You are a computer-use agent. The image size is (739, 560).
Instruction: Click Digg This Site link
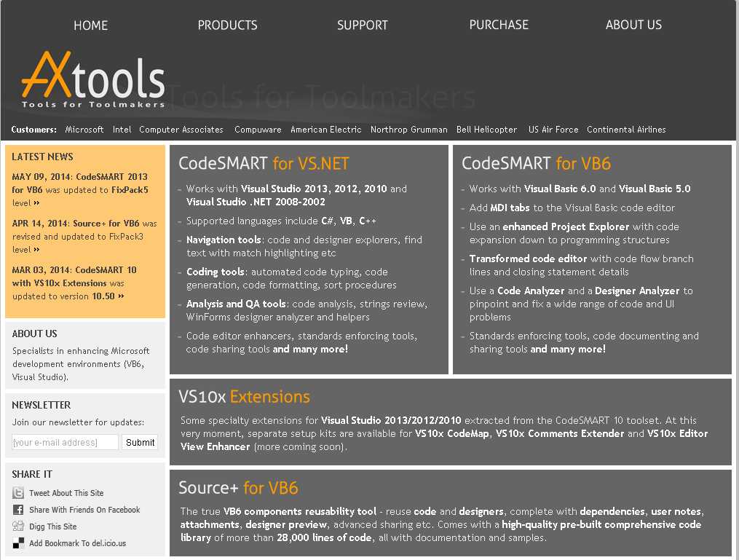(52, 526)
